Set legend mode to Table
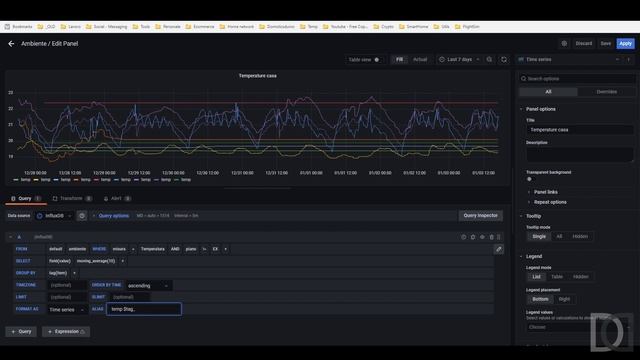This screenshot has width=640, height=360. (x=557, y=277)
